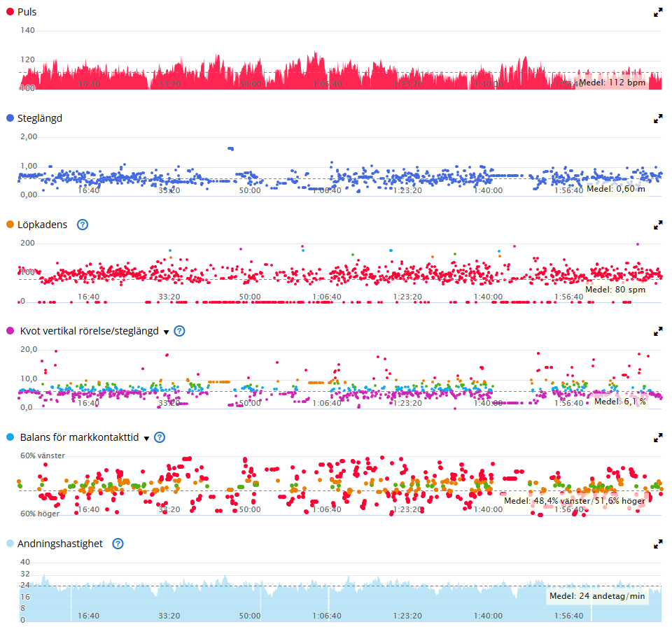672x629 pixels.
Task: Click the 40 axis value in Andningshastighet chart
Action: point(25,562)
